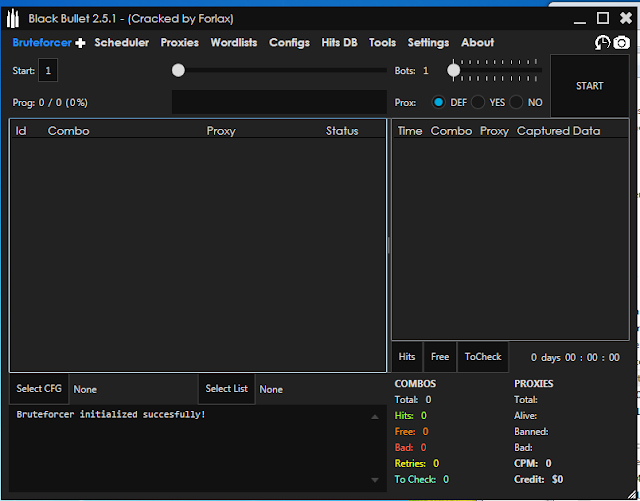
Task: Maximize the Black Bullet window
Action: 603,17
